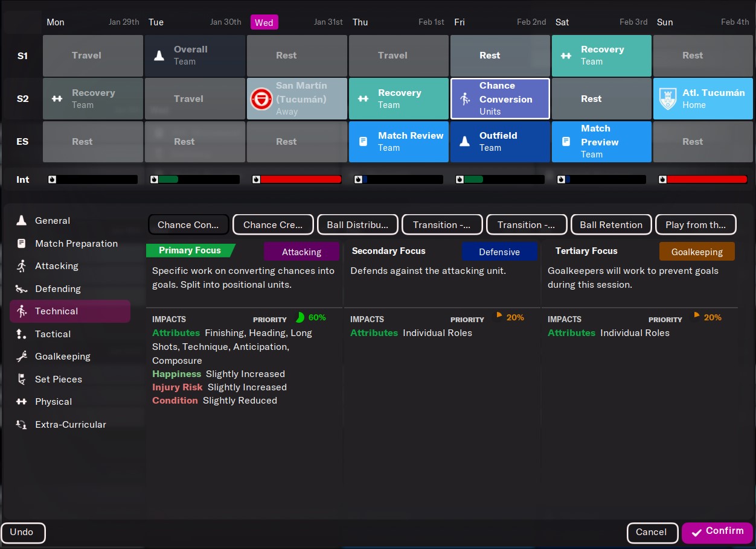Click the dumbbell icon beside Physical
The width and height of the screenshot is (756, 549).
(x=22, y=402)
